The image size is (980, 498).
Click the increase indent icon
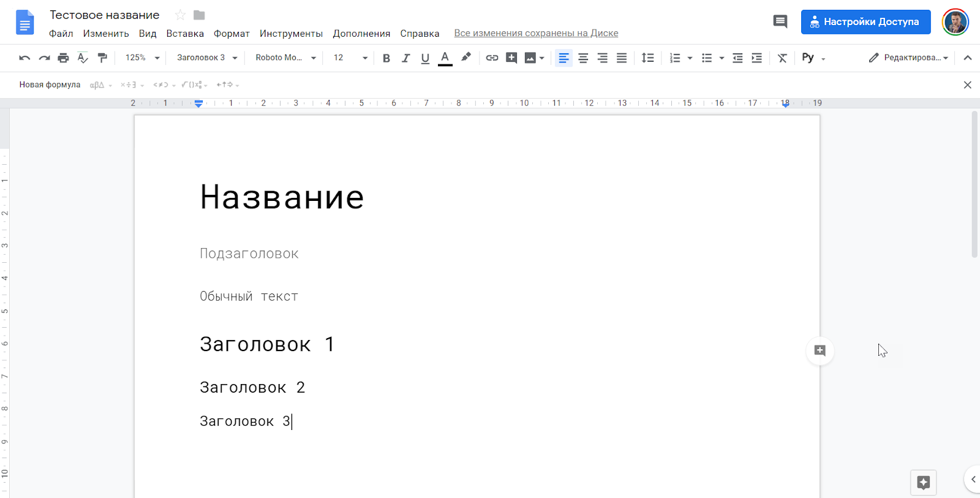click(x=757, y=58)
